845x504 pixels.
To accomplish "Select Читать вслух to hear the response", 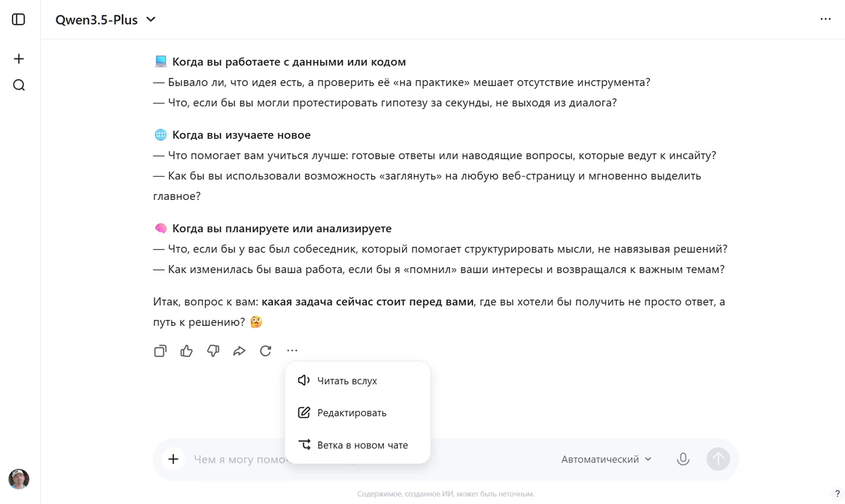I will [x=348, y=380].
